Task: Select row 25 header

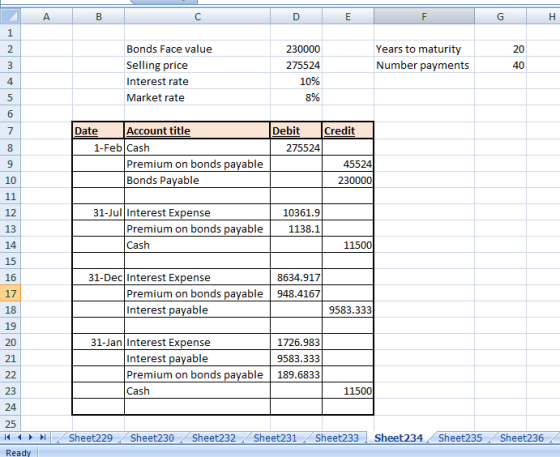Action: (10, 424)
